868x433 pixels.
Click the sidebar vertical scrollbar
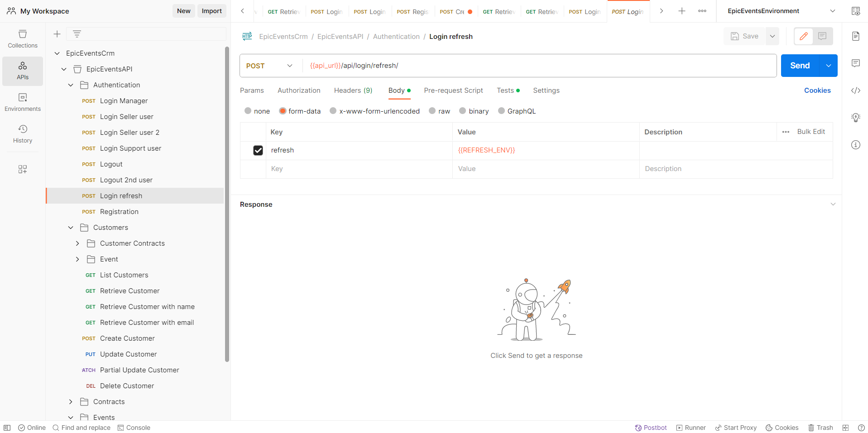(227, 205)
